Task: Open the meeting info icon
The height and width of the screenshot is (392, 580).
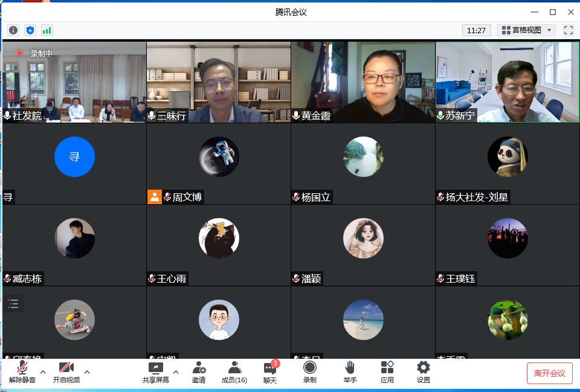Action: tap(13, 30)
